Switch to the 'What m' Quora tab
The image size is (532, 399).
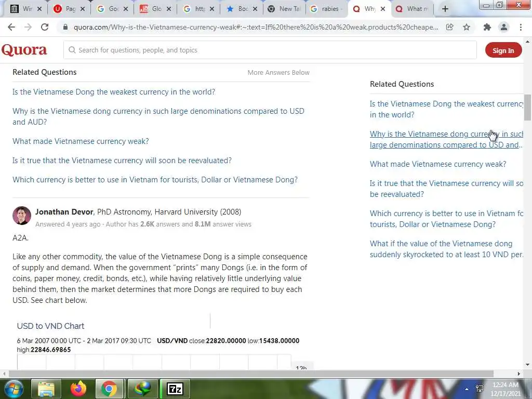click(413, 9)
